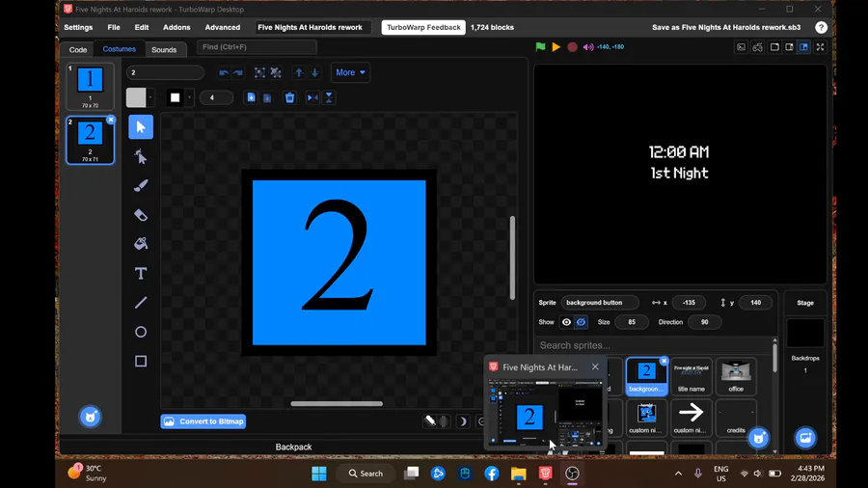
Task: Flip the costume vertically
Action: [x=329, y=98]
